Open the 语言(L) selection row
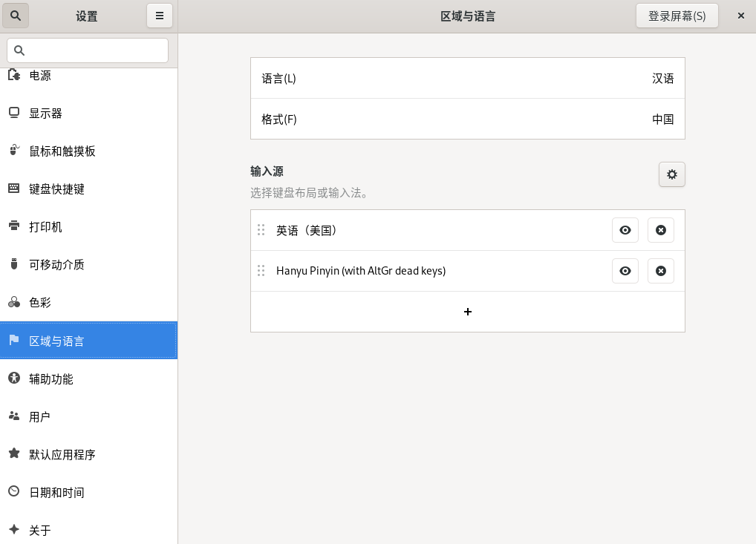The width and height of the screenshot is (756, 544). click(468, 78)
